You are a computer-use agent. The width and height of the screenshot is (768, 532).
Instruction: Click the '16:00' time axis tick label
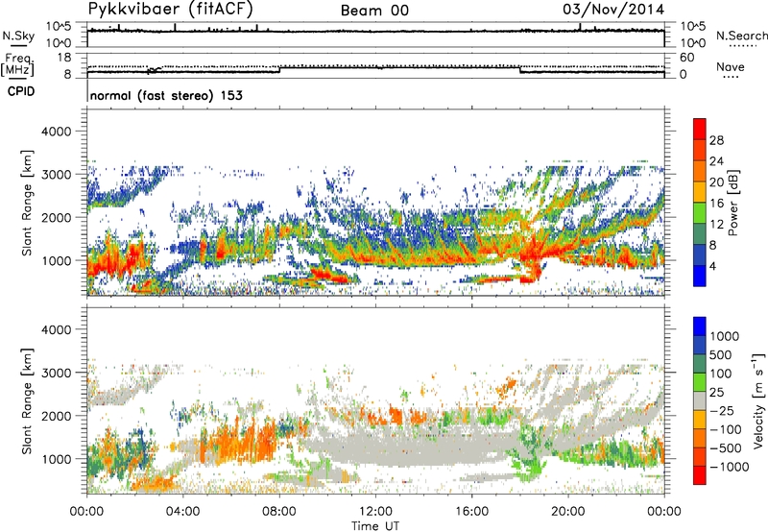[x=471, y=512]
